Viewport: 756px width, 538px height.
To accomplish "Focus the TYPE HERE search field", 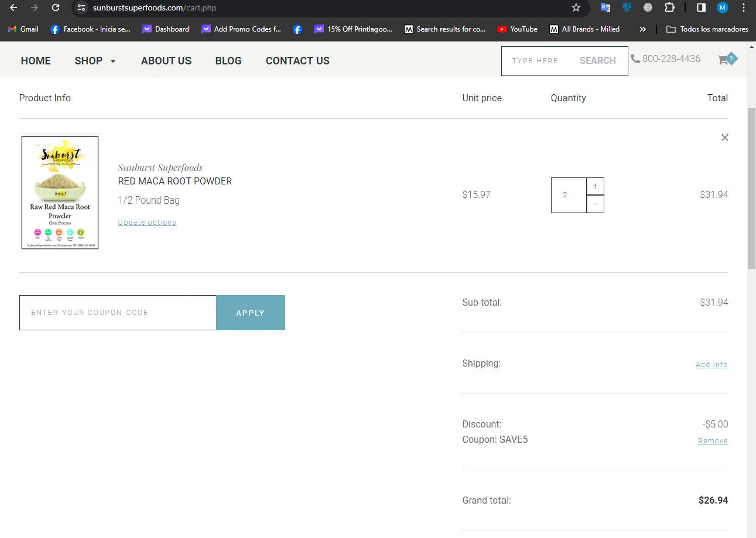I will [x=535, y=61].
